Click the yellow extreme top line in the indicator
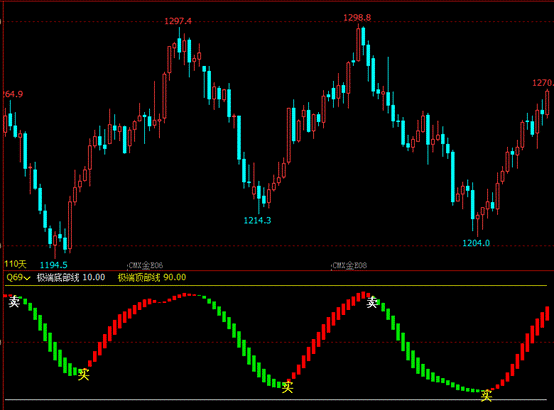The image size is (554, 410). [x=276, y=285]
